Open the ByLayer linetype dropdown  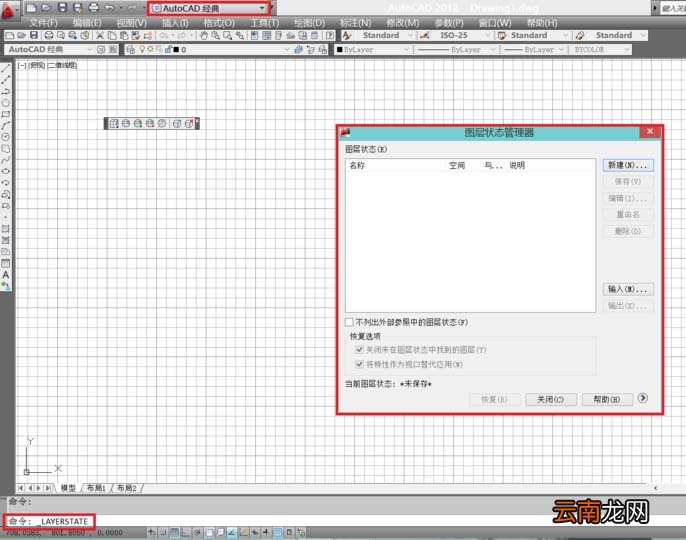tap(456, 50)
